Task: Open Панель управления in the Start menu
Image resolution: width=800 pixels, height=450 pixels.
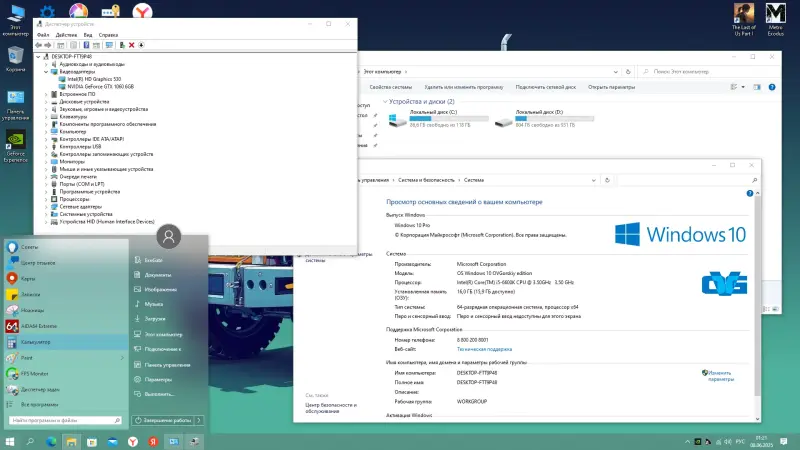Action: pos(167,365)
